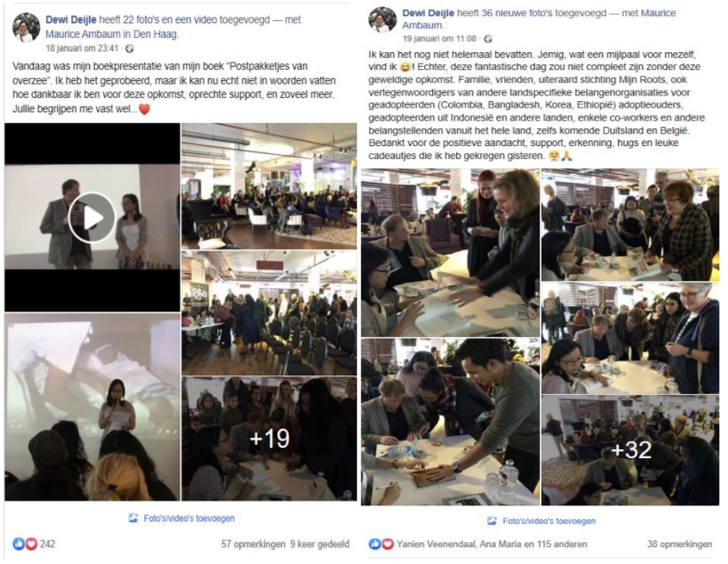Open the 18 januari om 23:41 timestamp

click(x=82, y=48)
